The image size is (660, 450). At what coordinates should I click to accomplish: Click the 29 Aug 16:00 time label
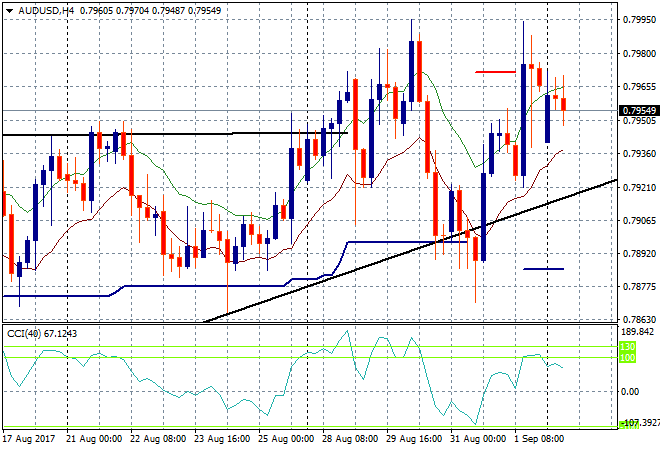(414, 439)
